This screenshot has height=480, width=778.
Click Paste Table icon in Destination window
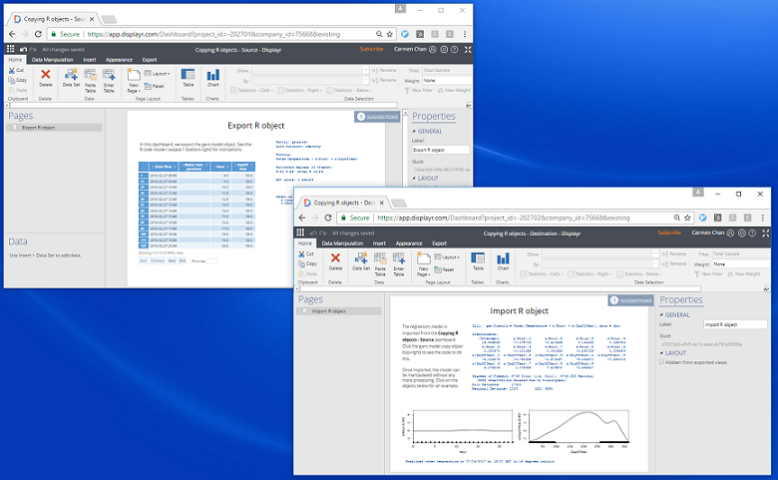tap(380, 259)
